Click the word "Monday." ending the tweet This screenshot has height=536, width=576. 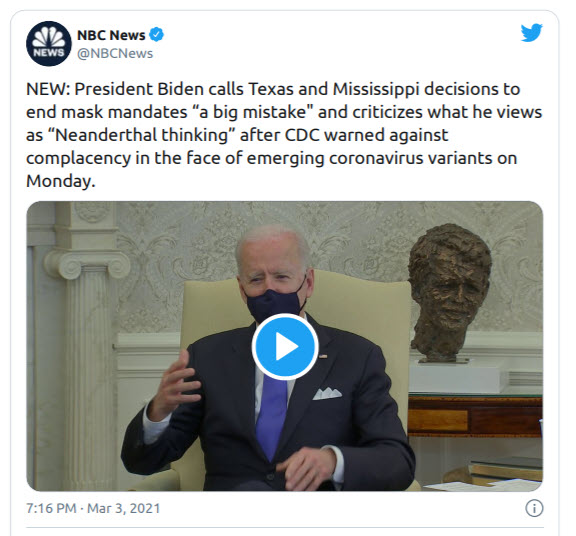click(x=61, y=181)
